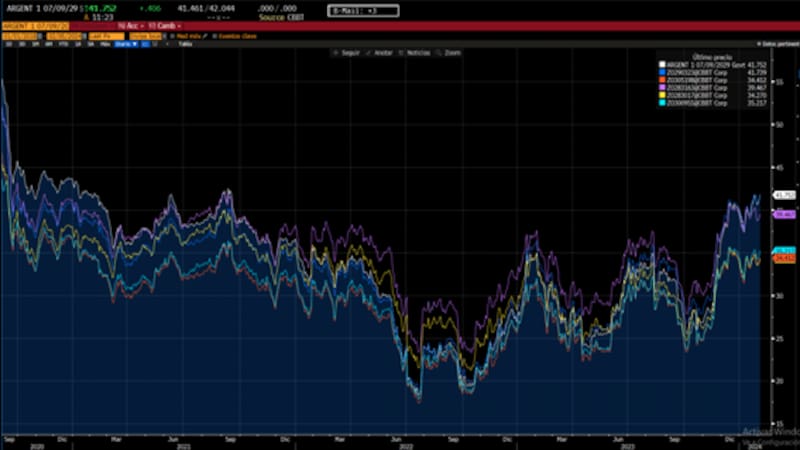The image size is (800, 450).
Task: Activate the Zoom tool on chart
Action: pos(450,52)
